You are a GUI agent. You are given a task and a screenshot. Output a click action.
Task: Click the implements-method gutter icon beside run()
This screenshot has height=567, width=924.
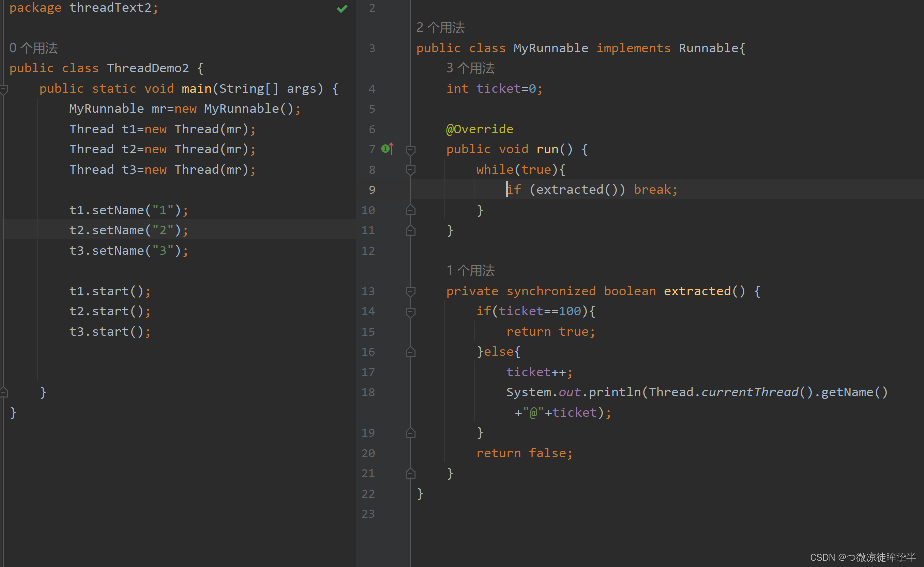coord(387,148)
